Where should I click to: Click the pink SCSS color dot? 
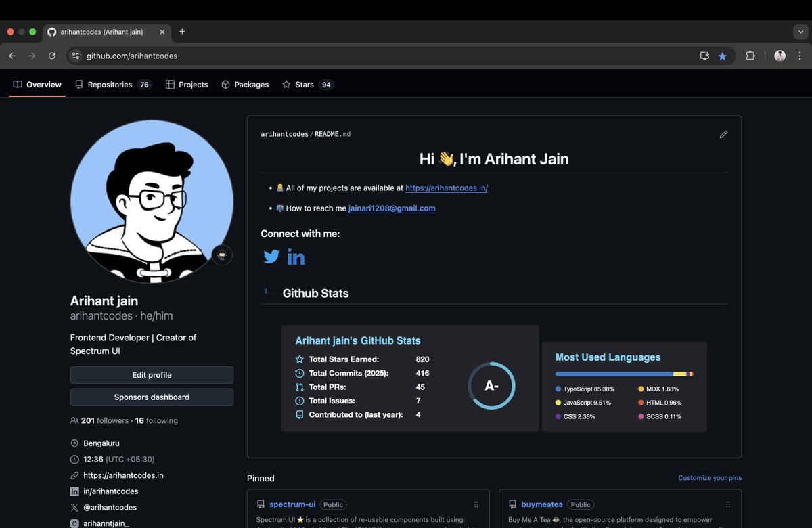click(641, 416)
